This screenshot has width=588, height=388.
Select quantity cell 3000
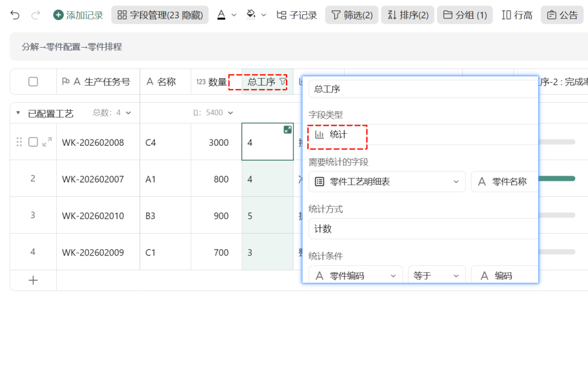216,142
